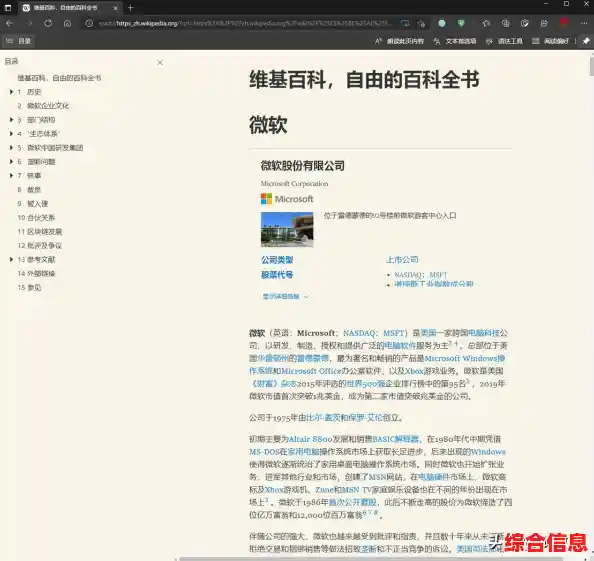This screenshot has height=561, width=594.
Task: Open the 上市公司 link
Action: pos(402,259)
